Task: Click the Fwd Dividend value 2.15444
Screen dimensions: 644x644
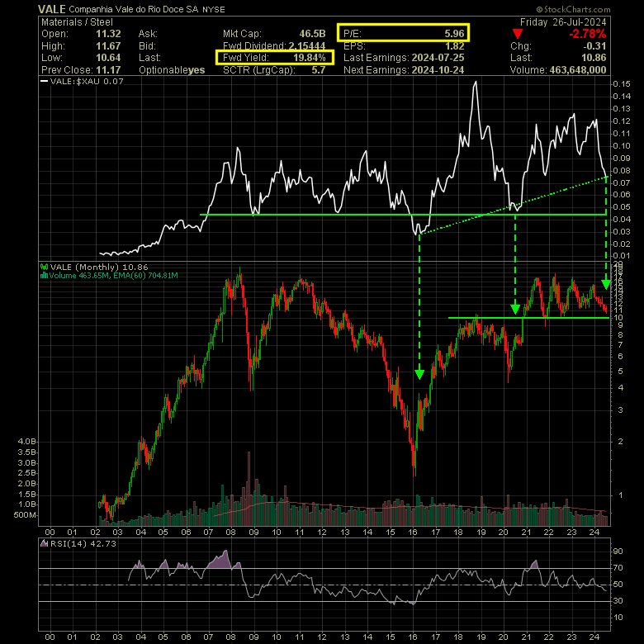Action: [307, 46]
